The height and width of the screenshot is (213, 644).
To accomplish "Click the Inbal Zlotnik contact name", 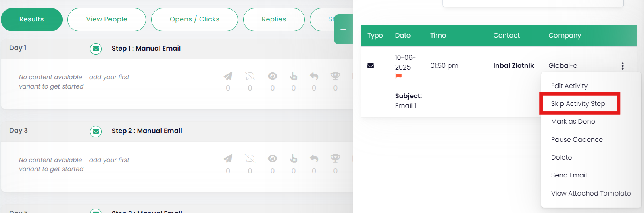I will (513, 66).
